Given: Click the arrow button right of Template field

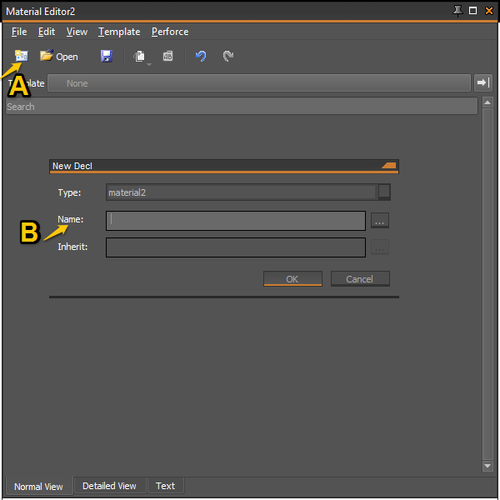Looking at the screenshot, I should coord(483,83).
